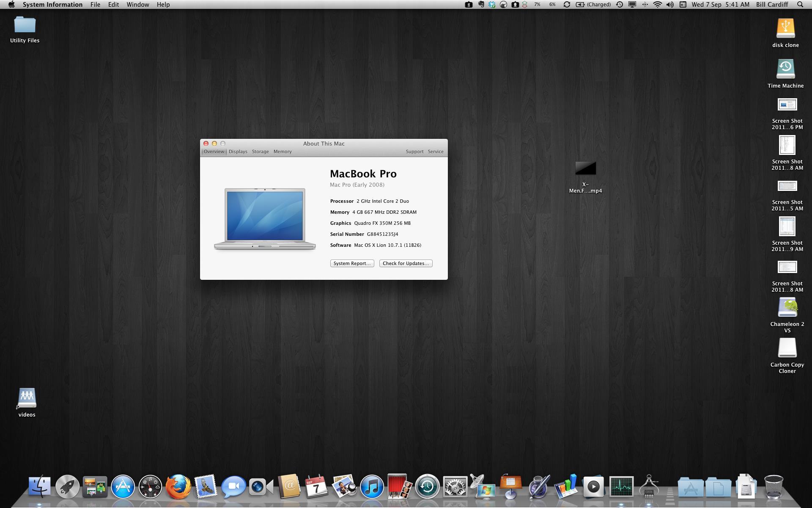Open Photo Booth from the Dock
Viewport: 812px width, 508px height.
coord(398,487)
